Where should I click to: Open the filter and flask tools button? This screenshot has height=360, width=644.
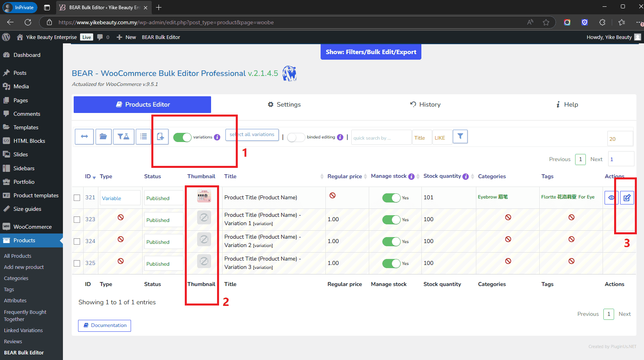pos(123,136)
